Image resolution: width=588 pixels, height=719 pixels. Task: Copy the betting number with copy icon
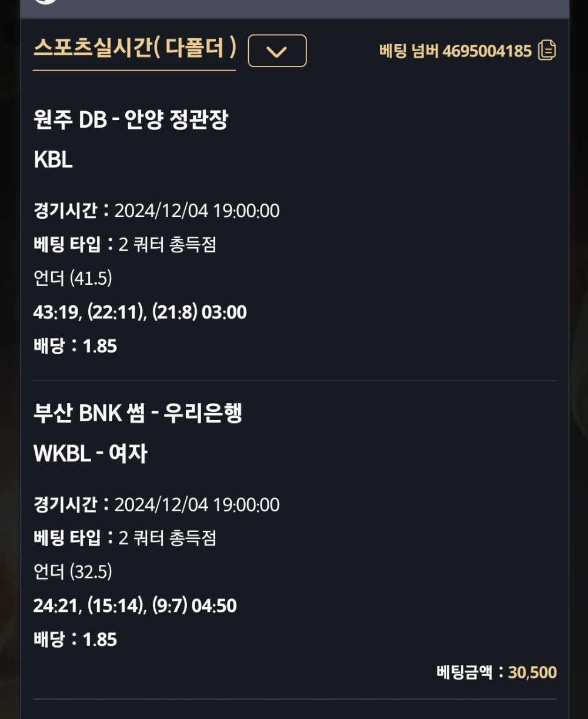547,51
